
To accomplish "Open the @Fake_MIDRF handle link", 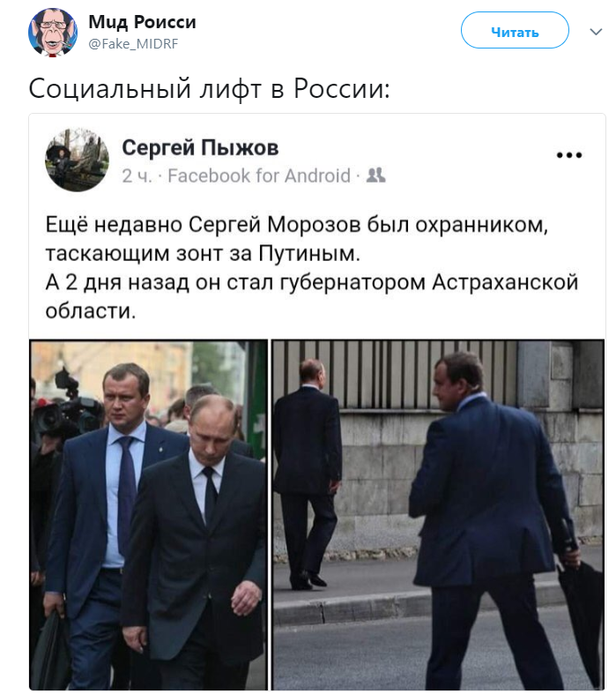I will 133,44.
